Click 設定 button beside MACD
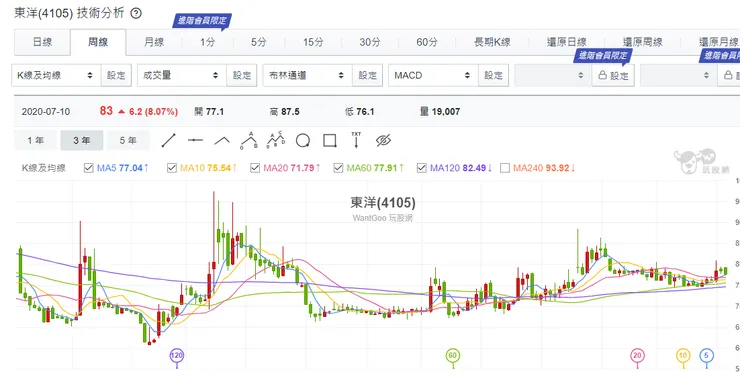Viewport: 740px width, 376px height. pos(493,75)
